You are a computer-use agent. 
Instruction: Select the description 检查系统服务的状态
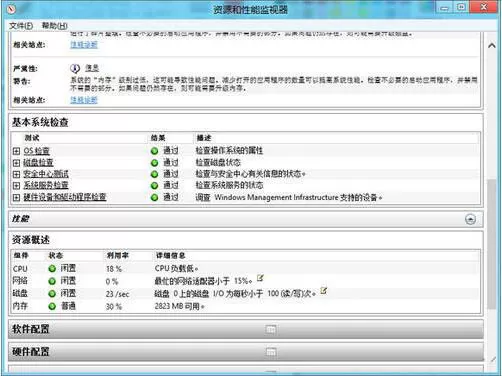coord(229,185)
